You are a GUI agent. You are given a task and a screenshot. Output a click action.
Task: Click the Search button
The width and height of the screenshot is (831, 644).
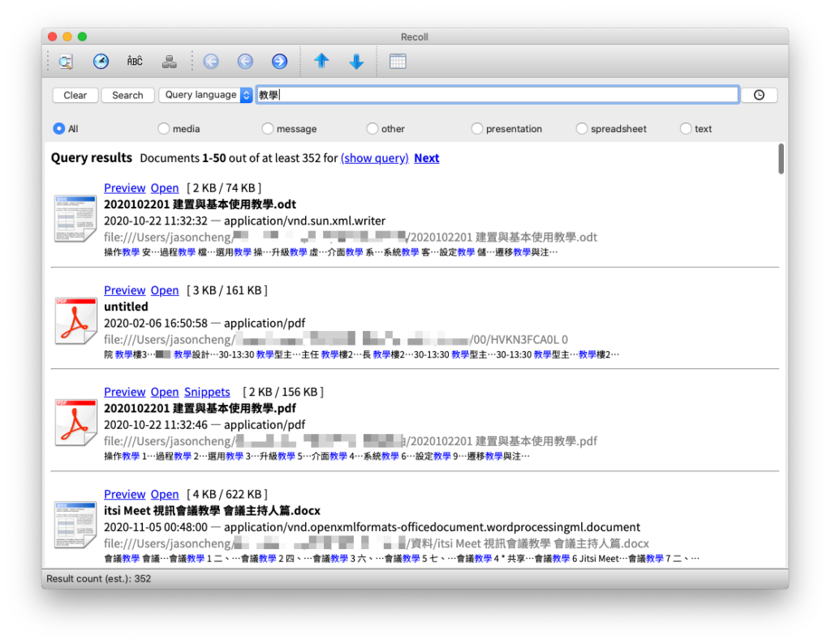point(127,96)
